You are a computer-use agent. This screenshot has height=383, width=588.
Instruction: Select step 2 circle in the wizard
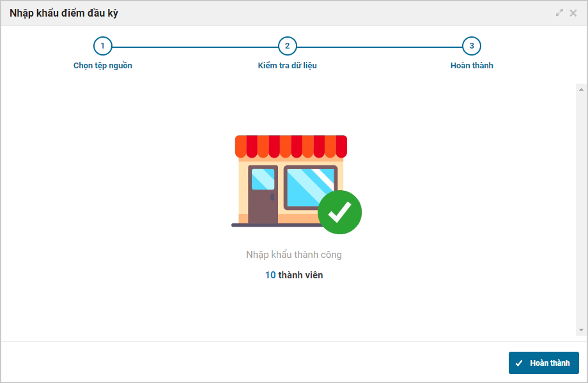point(287,46)
